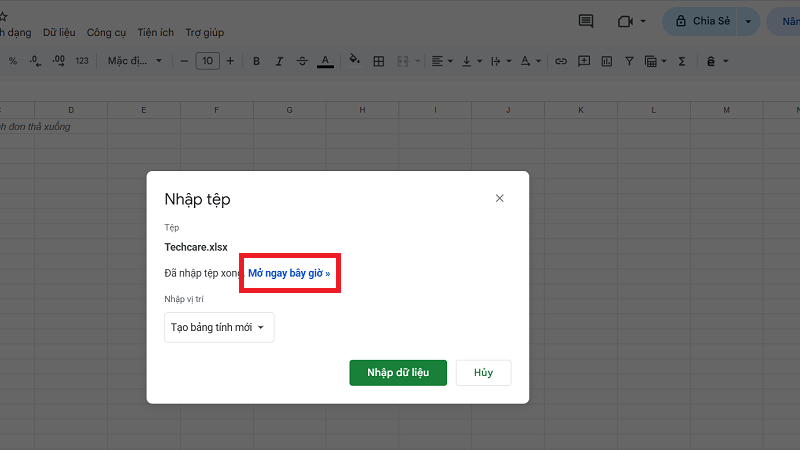Viewport: 800px width, 450px height.
Task: Open the comment history icon
Action: [x=586, y=21]
